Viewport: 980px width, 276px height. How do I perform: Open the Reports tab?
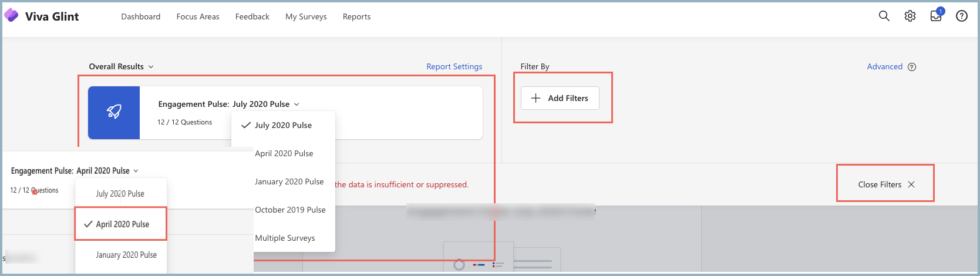coord(357,16)
